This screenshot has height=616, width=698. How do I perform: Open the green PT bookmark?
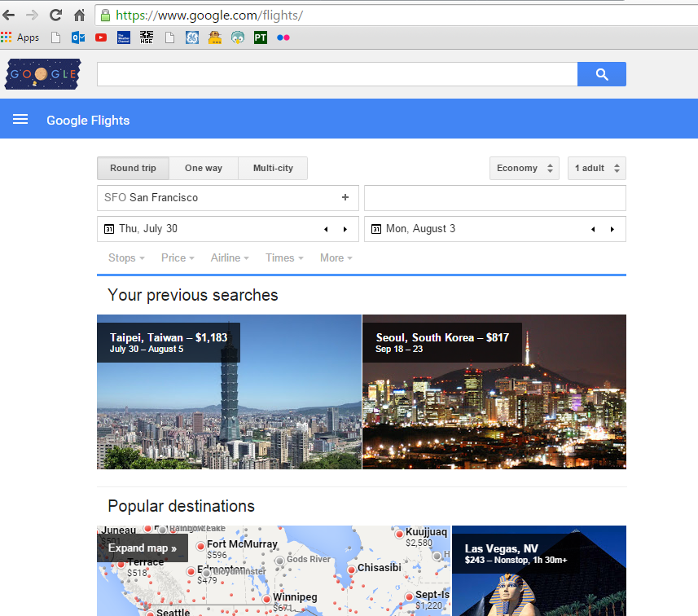point(261,37)
